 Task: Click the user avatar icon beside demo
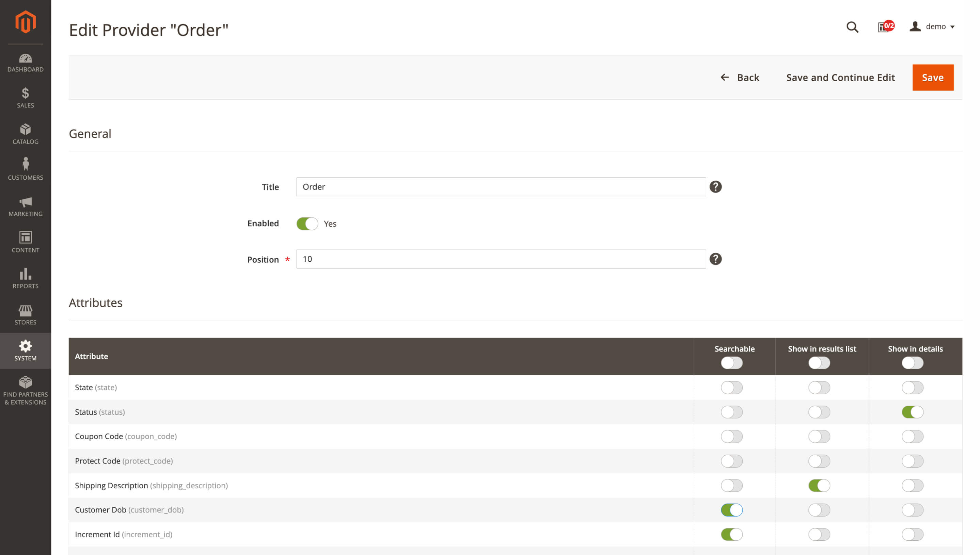(915, 26)
